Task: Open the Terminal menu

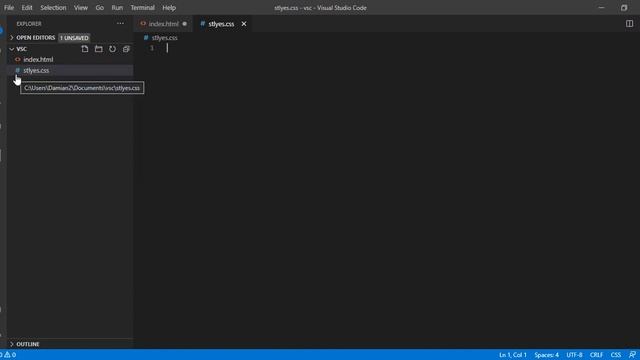Action: 142,8
